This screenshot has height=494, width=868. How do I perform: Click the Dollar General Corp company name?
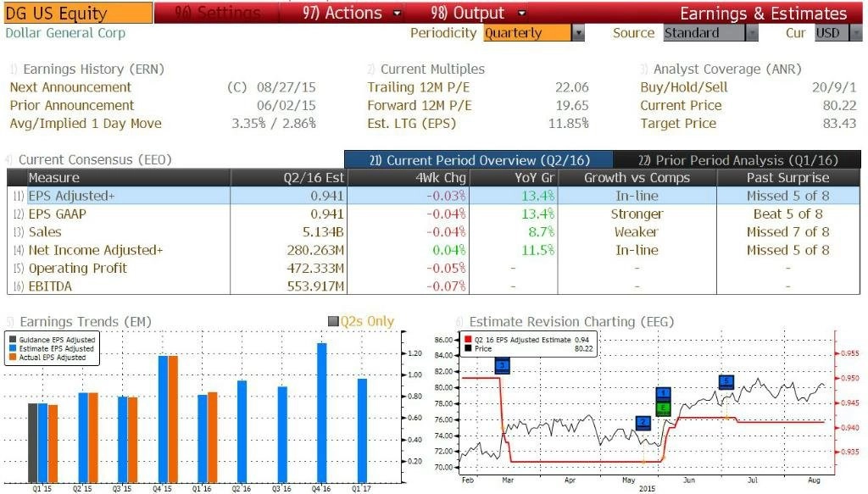coord(65,33)
